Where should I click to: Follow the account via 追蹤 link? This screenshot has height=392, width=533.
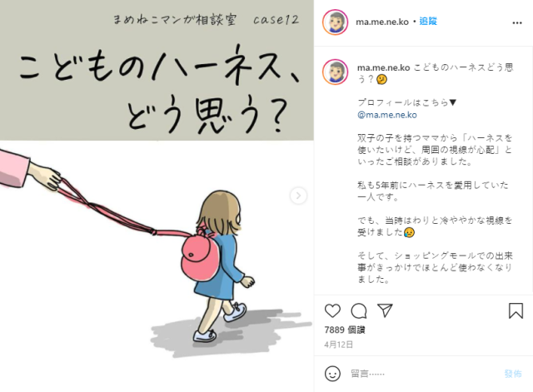pyautogui.click(x=428, y=22)
